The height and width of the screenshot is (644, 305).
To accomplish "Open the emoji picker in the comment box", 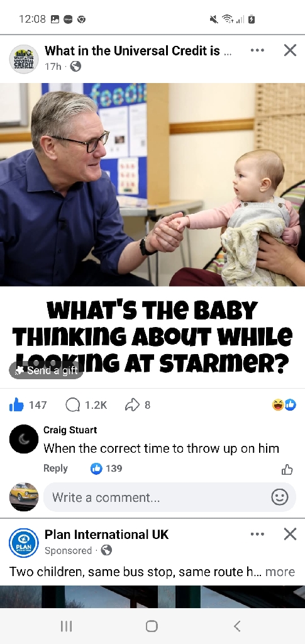I will point(280,497).
